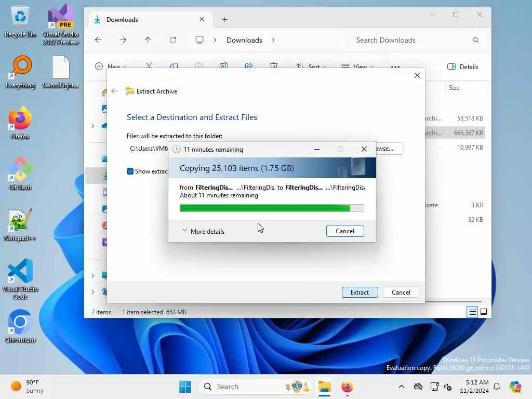Image resolution: width=532 pixels, height=399 pixels.
Task: Click the Downloads breadcrumb segment
Action: tap(244, 40)
